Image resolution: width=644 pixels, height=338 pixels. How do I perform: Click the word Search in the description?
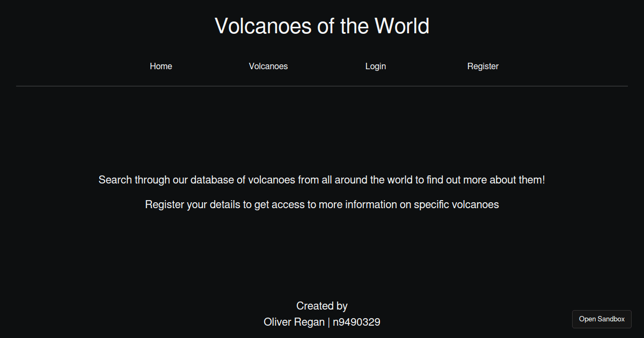point(115,180)
